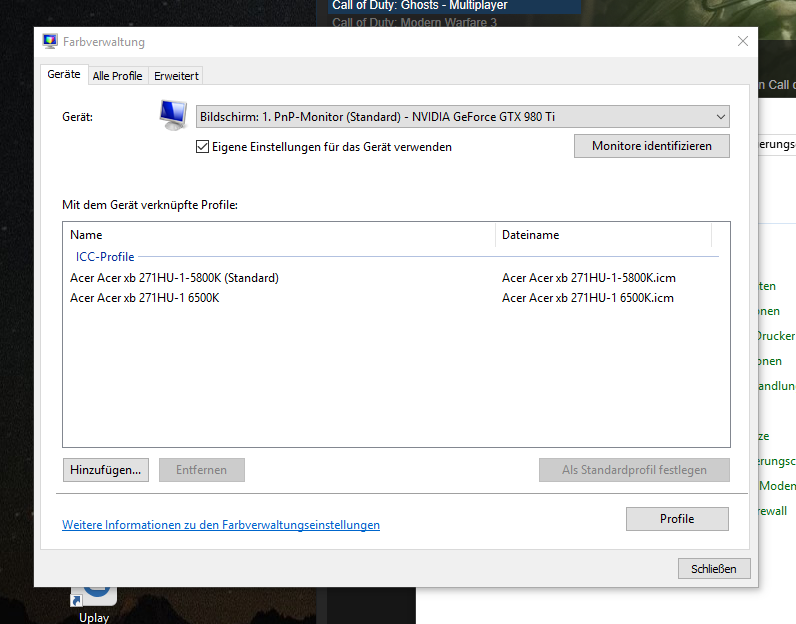Click filename Acer Acer xb 271HU-1 6500K.icm
Viewport: 796px width, 624px height.
pos(587,298)
